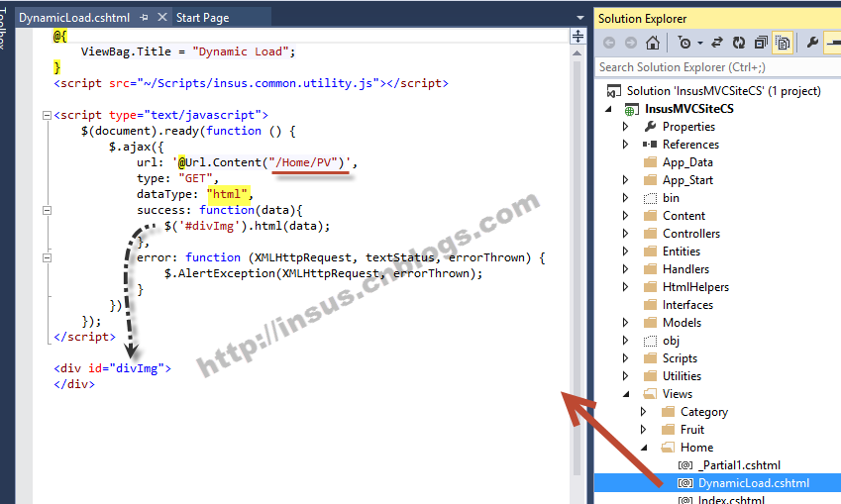The height and width of the screenshot is (504, 841).
Task: Click the DynamicLoad.cshtml file icon in tree
Action: click(x=685, y=483)
